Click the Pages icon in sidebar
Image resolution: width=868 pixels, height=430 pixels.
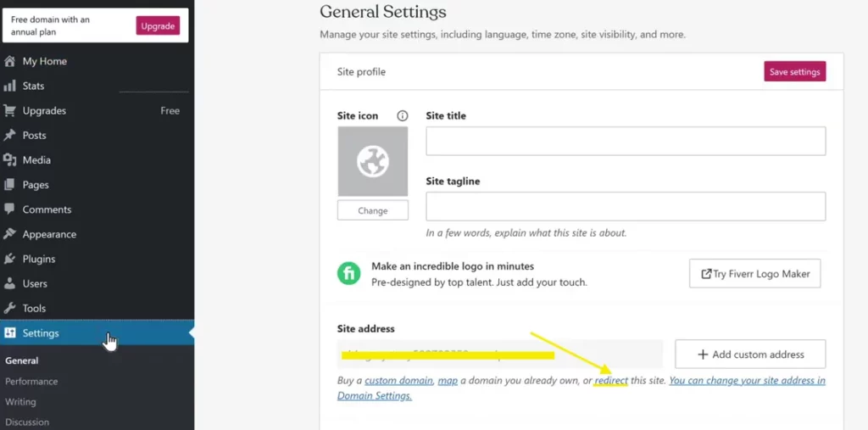pos(9,185)
